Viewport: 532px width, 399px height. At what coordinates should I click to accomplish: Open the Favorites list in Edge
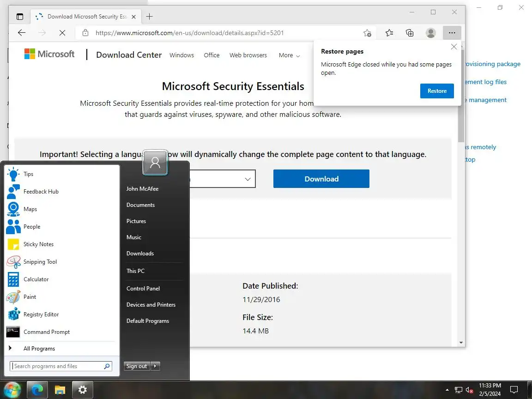tap(389, 33)
